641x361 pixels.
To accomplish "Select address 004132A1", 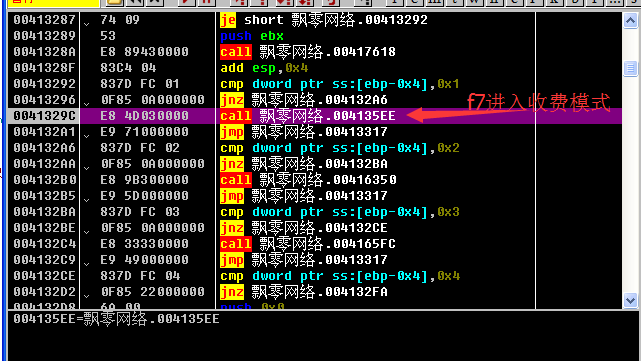I will (44, 132).
